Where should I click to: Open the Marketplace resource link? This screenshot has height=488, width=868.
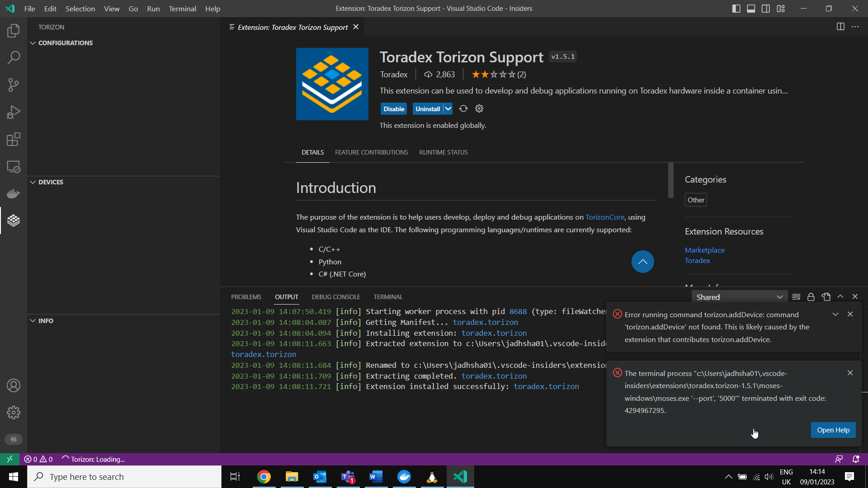(x=704, y=250)
